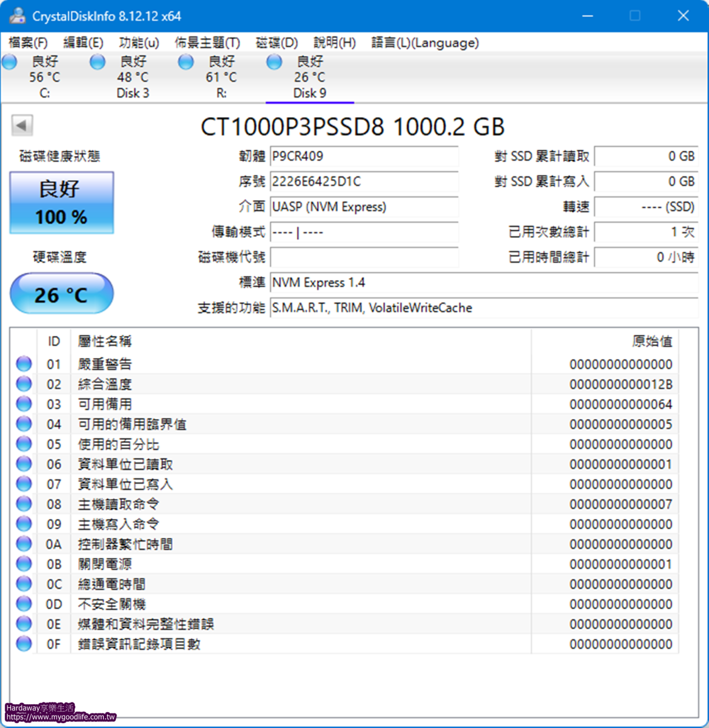709x728 pixels.
Task: Click status orb of attribute 01 嚴重警告
Action: pos(24,364)
